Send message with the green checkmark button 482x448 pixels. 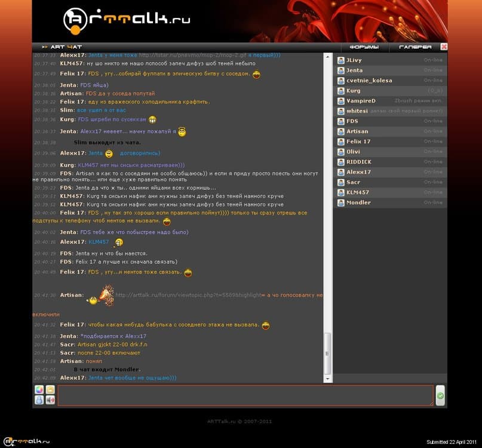pyautogui.click(x=440, y=395)
